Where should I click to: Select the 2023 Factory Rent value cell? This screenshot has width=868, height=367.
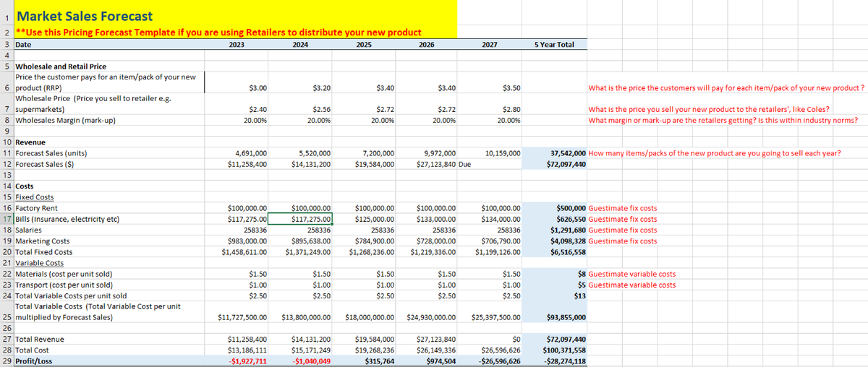[247, 208]
